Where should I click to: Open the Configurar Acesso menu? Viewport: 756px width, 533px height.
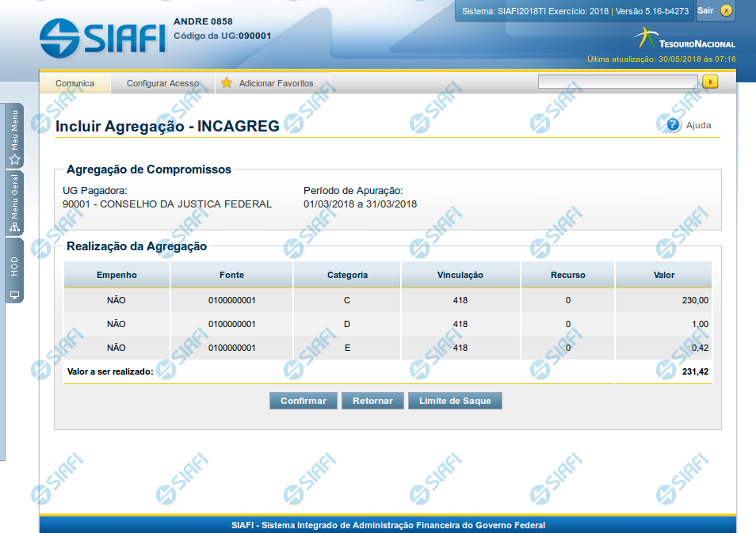pyautogui.click(x=162, y=83)
